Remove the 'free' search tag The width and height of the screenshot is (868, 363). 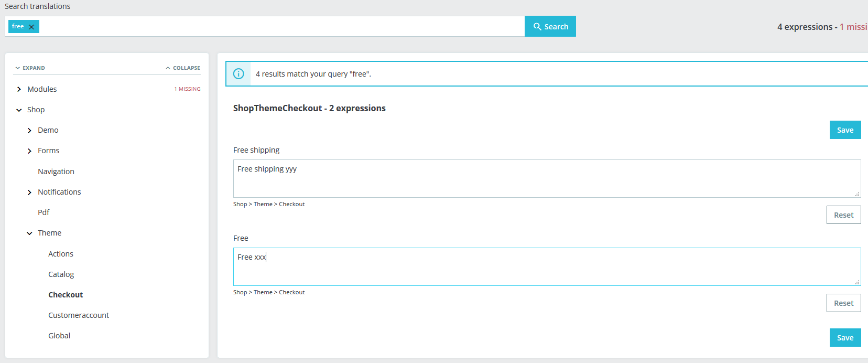[31, 27]
